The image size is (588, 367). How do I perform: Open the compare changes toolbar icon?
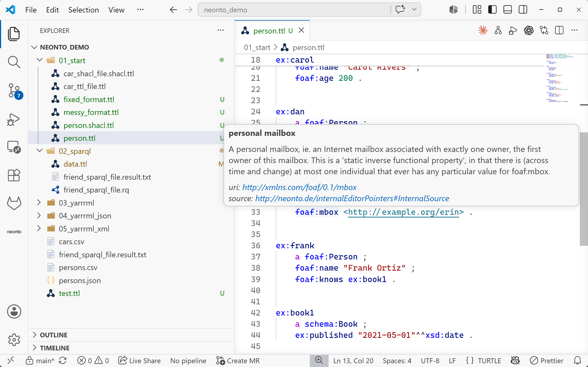tap(544, 30)
